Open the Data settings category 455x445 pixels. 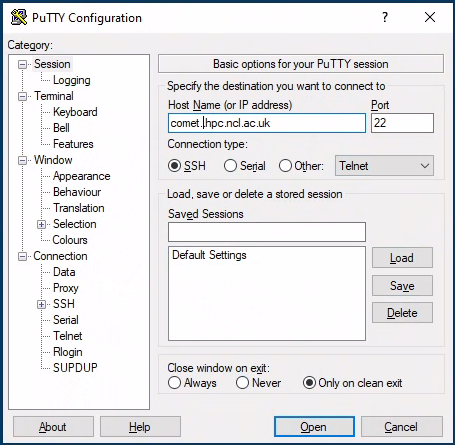click(x=64, y=272)
